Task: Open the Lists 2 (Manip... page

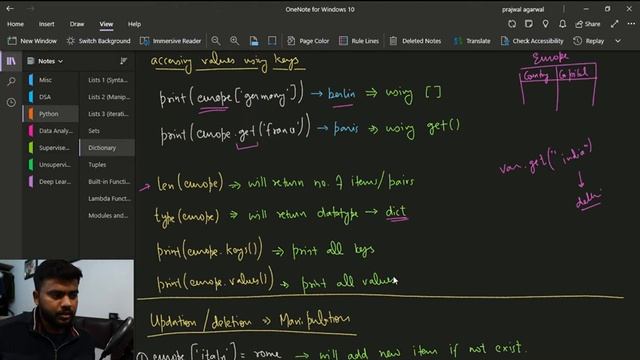Action: [x=107, y=97]
